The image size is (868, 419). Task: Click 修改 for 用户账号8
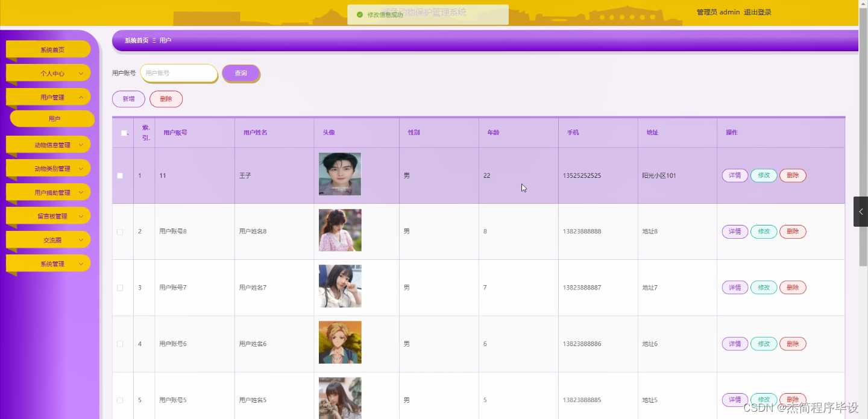click(x=764, y=232)
